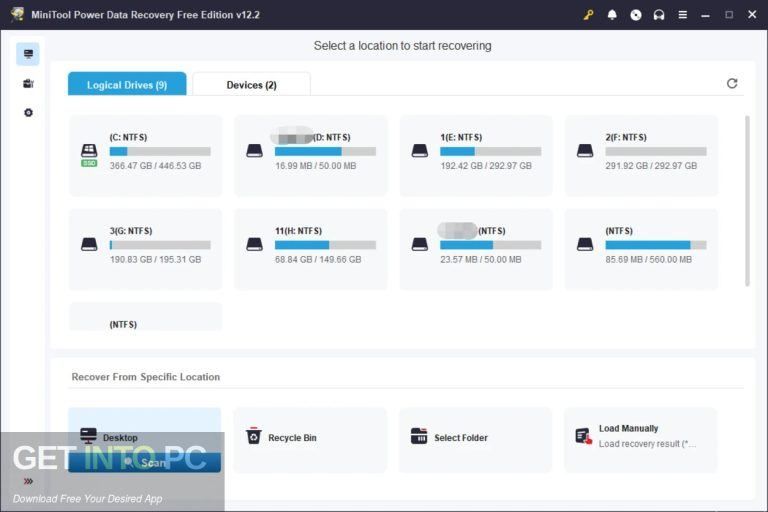Open the register key icon

(588, 15)
